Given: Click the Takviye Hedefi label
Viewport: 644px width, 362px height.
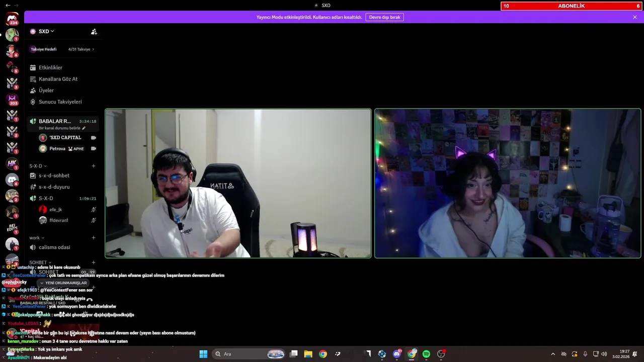Looking at the screenshot, I should click(43, 49).
